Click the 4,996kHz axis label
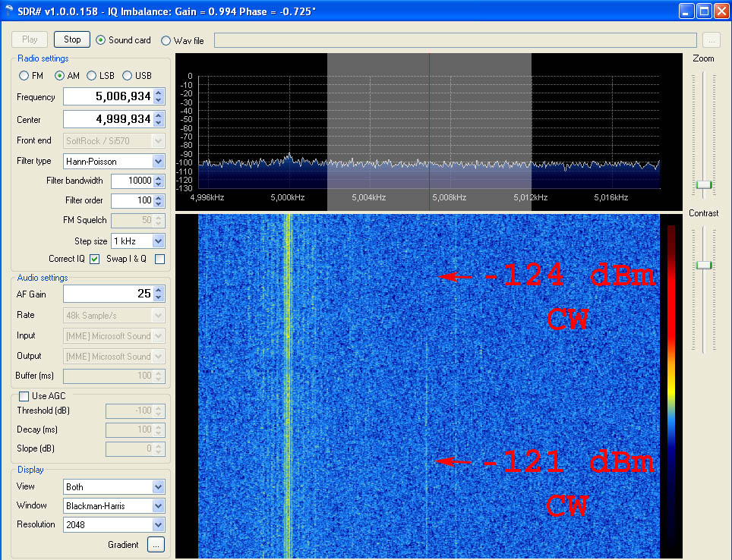732x560 pixels. [x=207, y=197]
